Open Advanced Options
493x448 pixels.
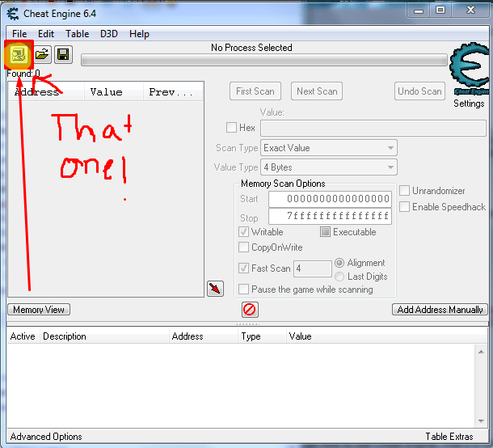tap(46, 437)
